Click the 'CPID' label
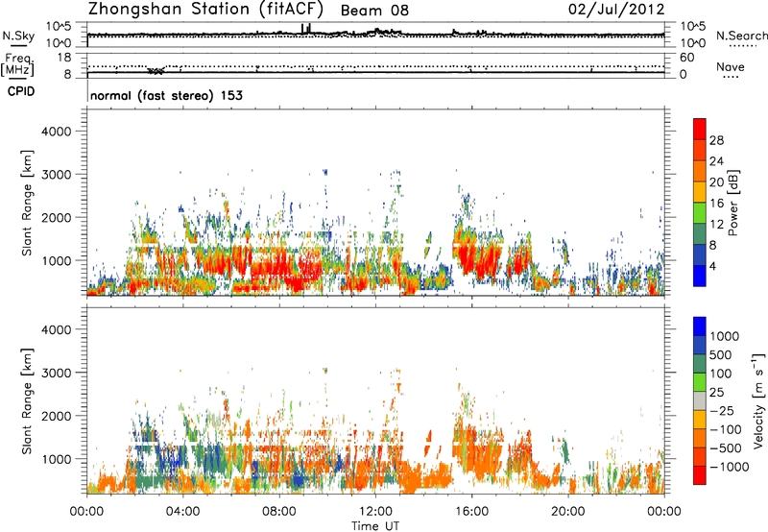Image resolution: width=768 pixels, height=532 pixels. point(21,91)
